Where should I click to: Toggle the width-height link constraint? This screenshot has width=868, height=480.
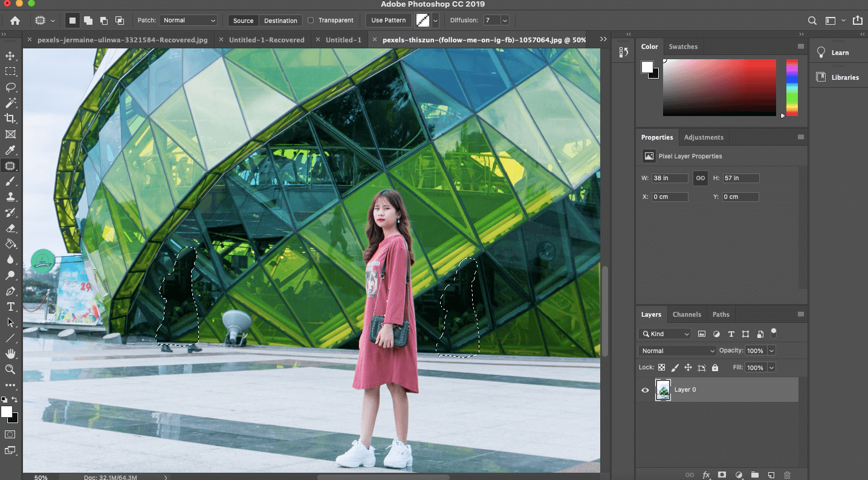700,178
